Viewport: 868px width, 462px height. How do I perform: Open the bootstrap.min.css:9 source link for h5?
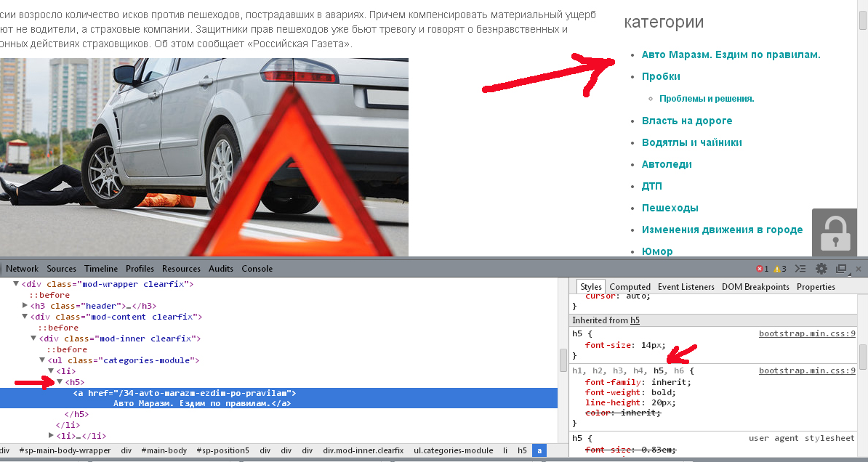(807, 334)
